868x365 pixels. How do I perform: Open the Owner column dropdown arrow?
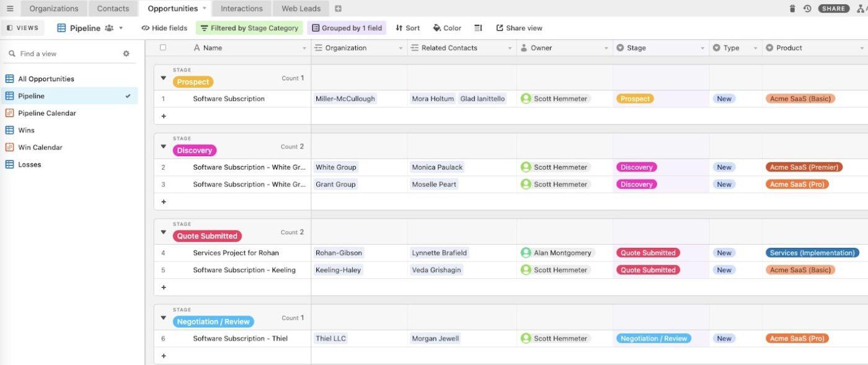[606, 48]
